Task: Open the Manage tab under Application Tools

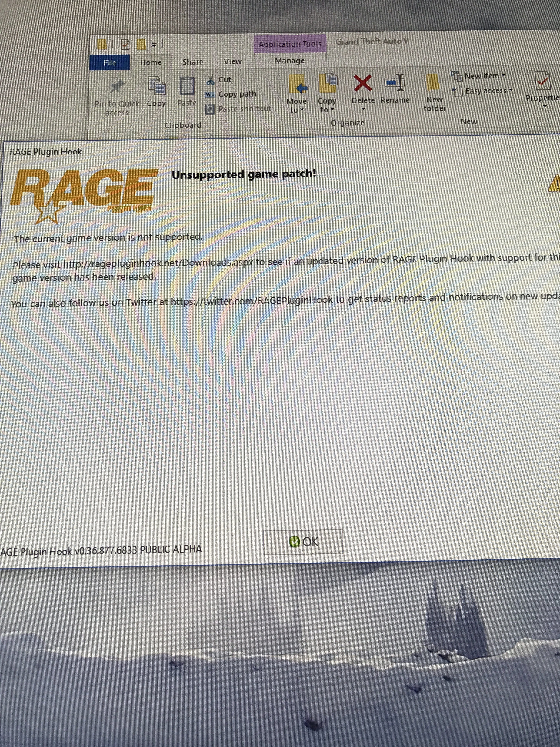Action: 290,61
